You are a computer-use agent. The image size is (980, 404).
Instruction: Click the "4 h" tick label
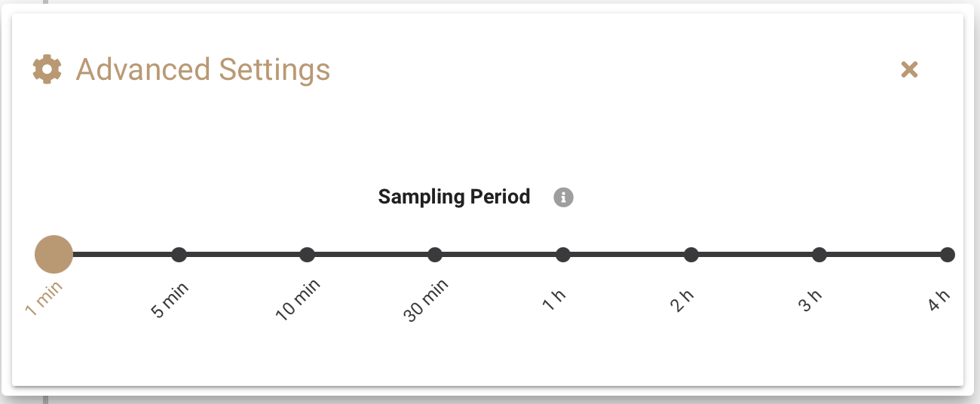pyautogui.click(x=939, y=299)
